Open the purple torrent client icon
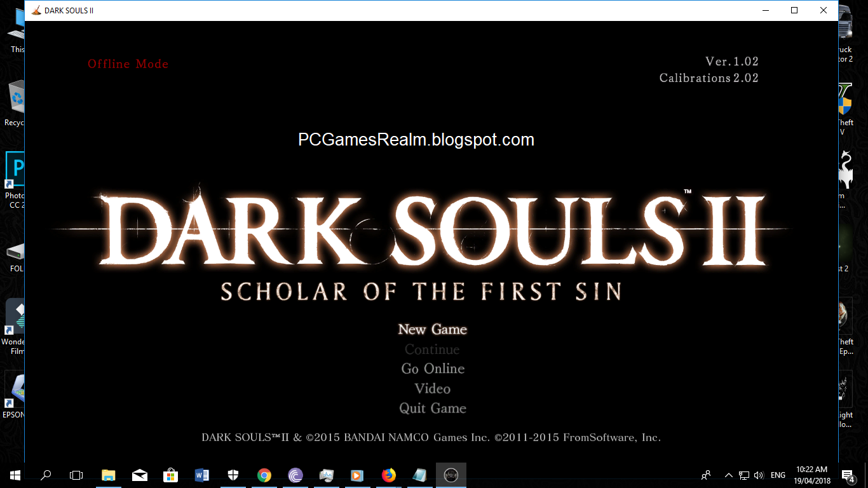This screenshot has width=868, height=488. coord(295,475)
